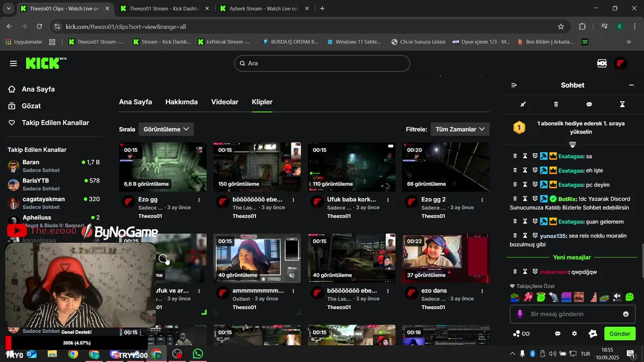Open the Kick hamburger menu
This screenshot has height=362, width=644.
click(14, 63)
